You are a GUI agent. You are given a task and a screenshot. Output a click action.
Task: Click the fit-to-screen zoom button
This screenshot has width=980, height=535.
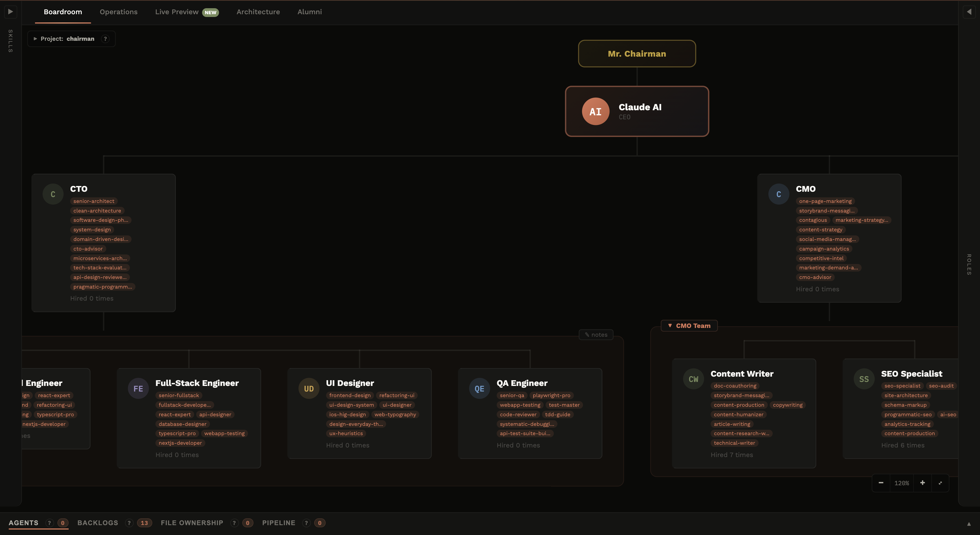(x=940, y=483)
